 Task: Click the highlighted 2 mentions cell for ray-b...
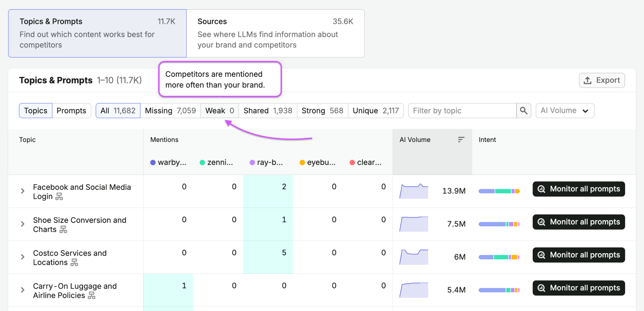tap(268, 191)
